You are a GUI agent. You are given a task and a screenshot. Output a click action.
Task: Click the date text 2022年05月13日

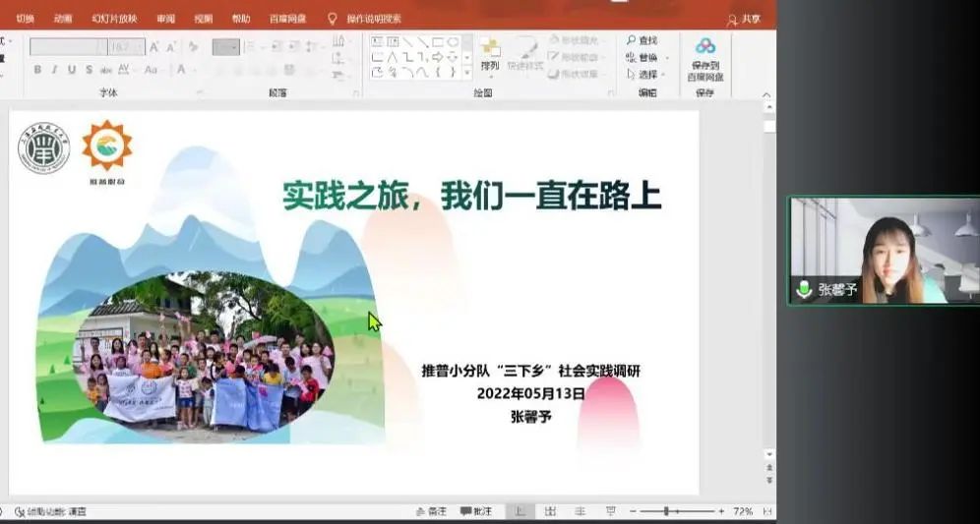coord(530,393)
